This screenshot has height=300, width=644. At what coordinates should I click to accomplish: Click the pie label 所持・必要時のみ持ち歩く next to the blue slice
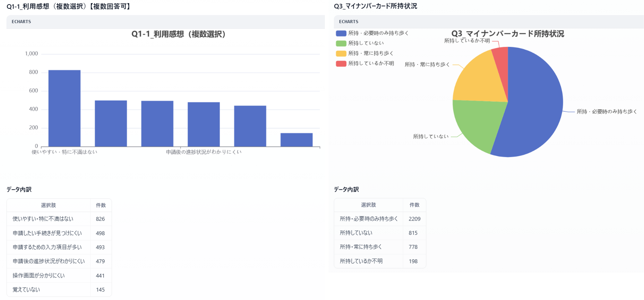pos(607,111)
